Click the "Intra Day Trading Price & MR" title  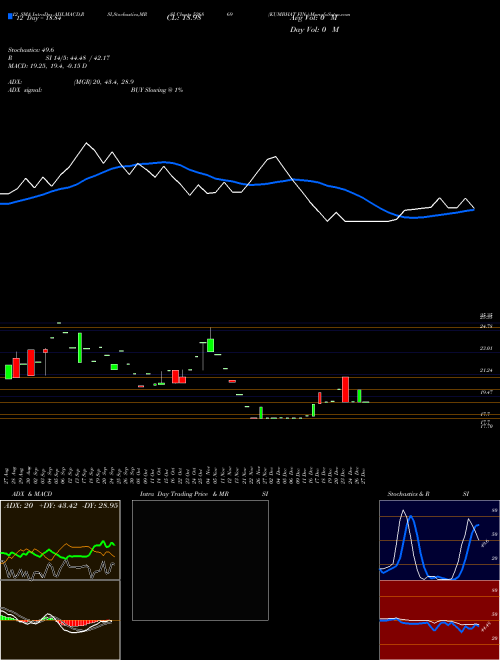coord(184,494)
